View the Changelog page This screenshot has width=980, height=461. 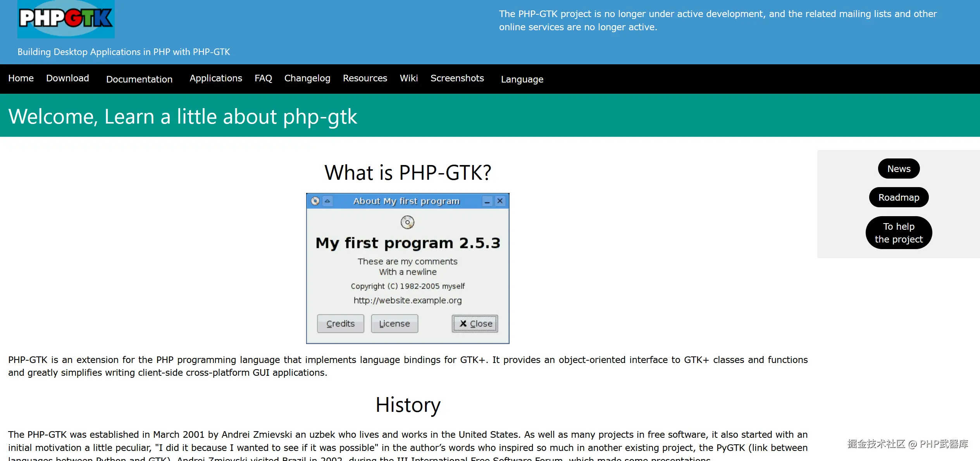point(307,78)
